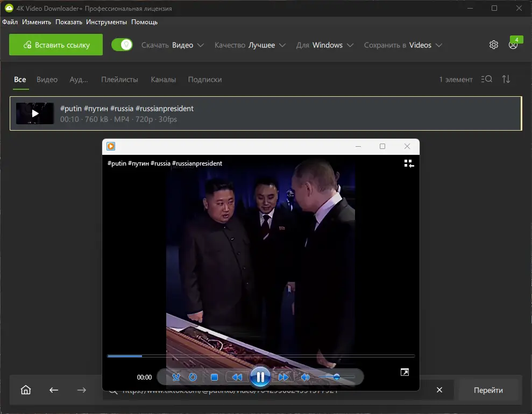Pause the video in the player

coord(260,377)
